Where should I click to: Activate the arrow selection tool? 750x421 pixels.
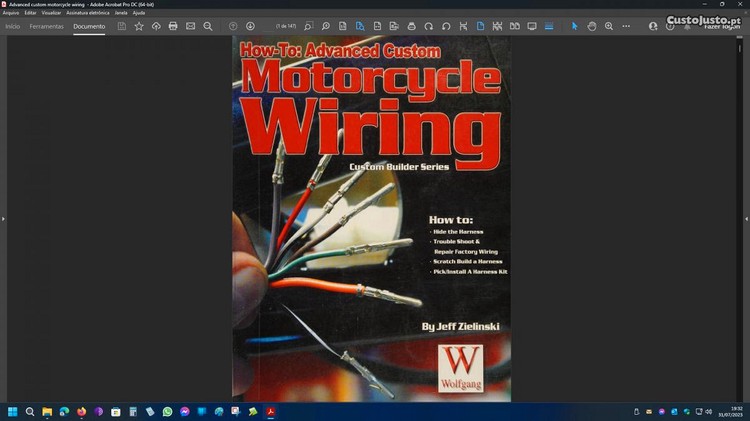[x=575, y=26]
